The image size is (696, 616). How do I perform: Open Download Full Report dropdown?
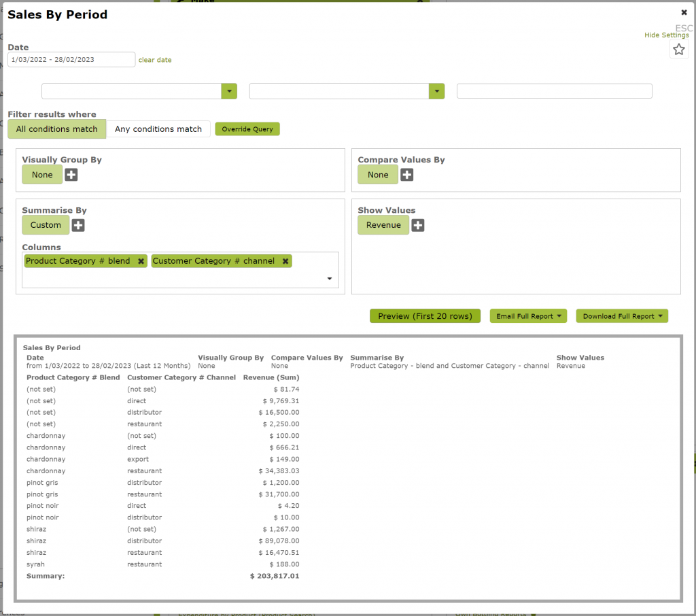[622, 316]
